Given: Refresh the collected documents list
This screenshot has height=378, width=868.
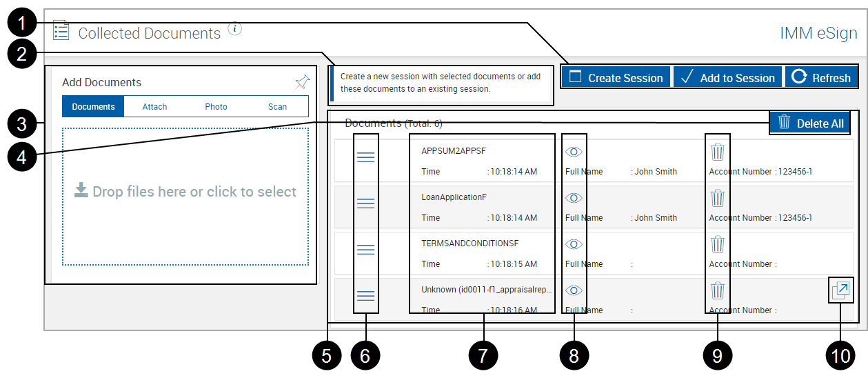Looking at the screenshot, I should coord(821,77).
